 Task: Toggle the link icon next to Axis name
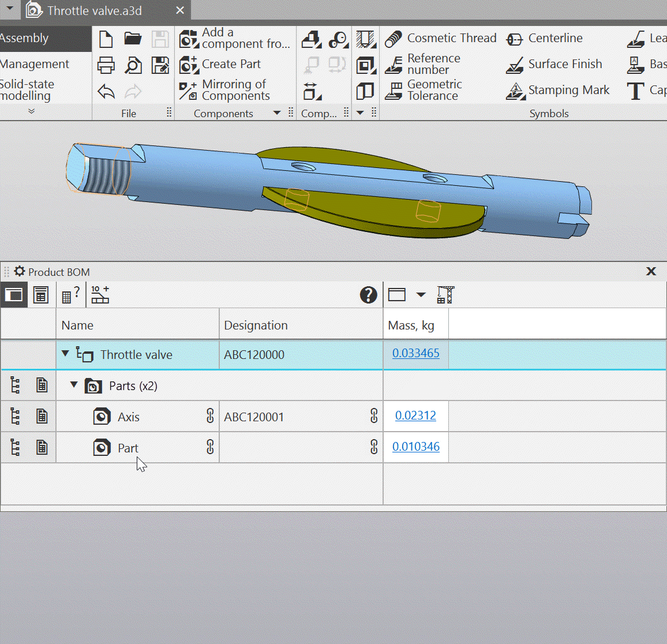coord(210,416)
